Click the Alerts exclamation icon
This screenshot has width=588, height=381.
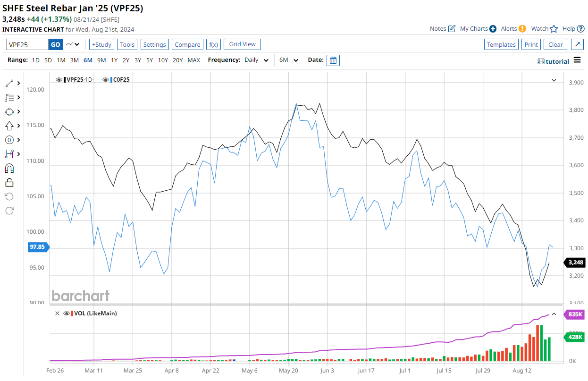point(522,29)
